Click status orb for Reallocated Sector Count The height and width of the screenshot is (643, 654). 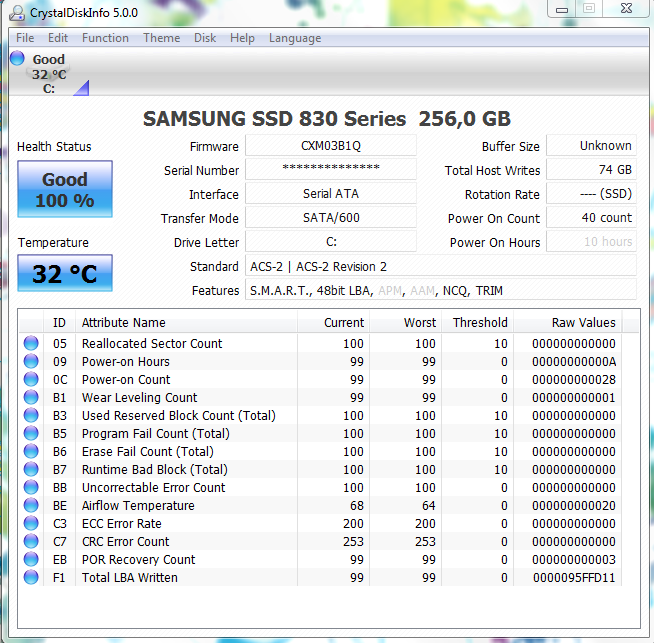31,343
